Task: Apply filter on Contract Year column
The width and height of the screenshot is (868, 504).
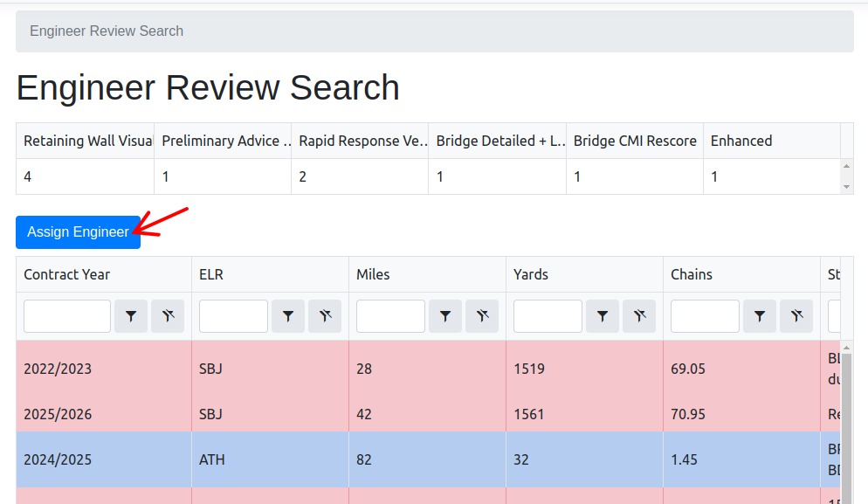Action: pos(131,316)
